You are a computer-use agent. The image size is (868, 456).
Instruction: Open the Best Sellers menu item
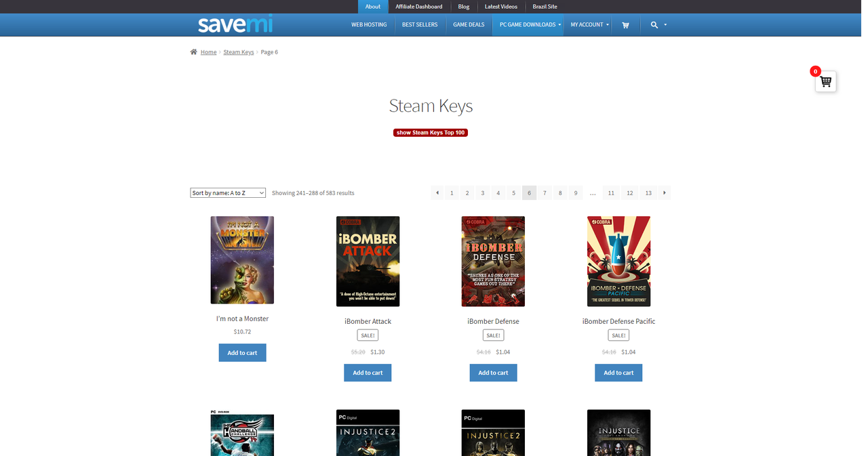[420, 25]
